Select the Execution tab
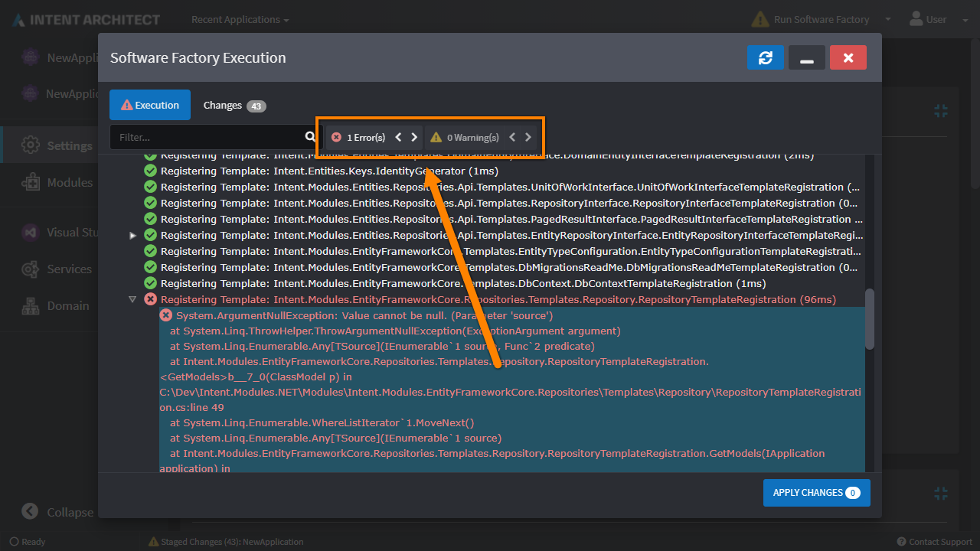 (150, 106)
